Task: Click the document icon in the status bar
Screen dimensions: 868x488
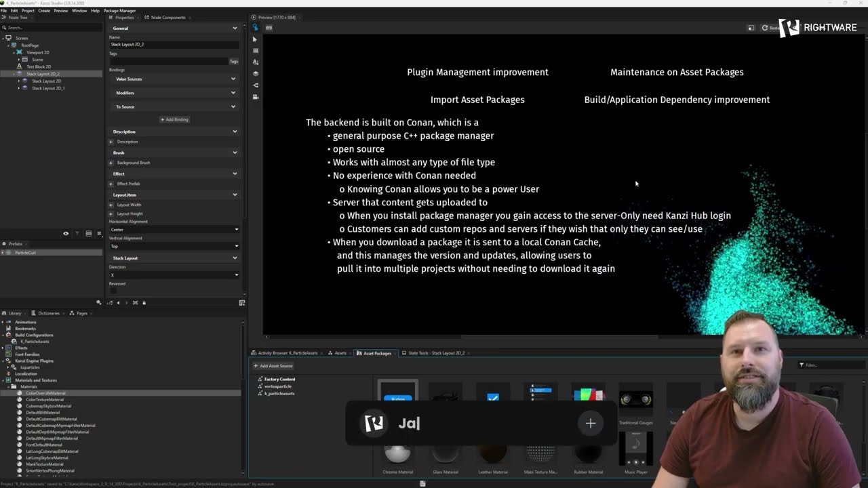Action: [422, 484]
